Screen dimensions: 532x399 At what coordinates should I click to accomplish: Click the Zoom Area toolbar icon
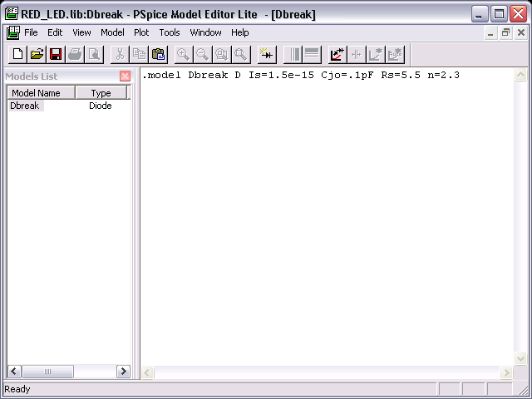(x=222, y=54)
